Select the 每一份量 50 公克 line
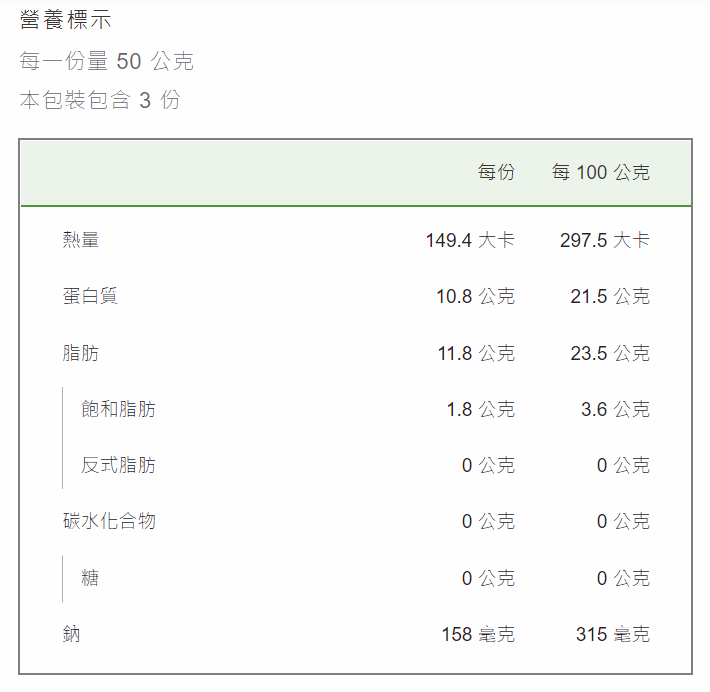710x692 pixels. pos(106,61)
